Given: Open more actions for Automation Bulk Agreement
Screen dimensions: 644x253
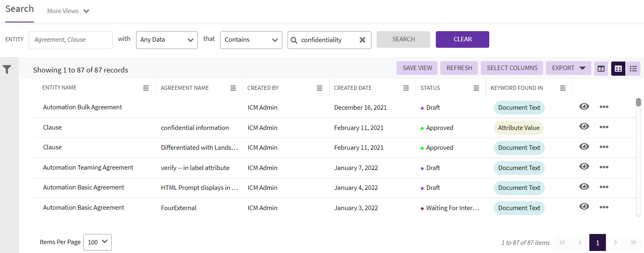Looking at the screenshot, I should [x=604, y=107].
